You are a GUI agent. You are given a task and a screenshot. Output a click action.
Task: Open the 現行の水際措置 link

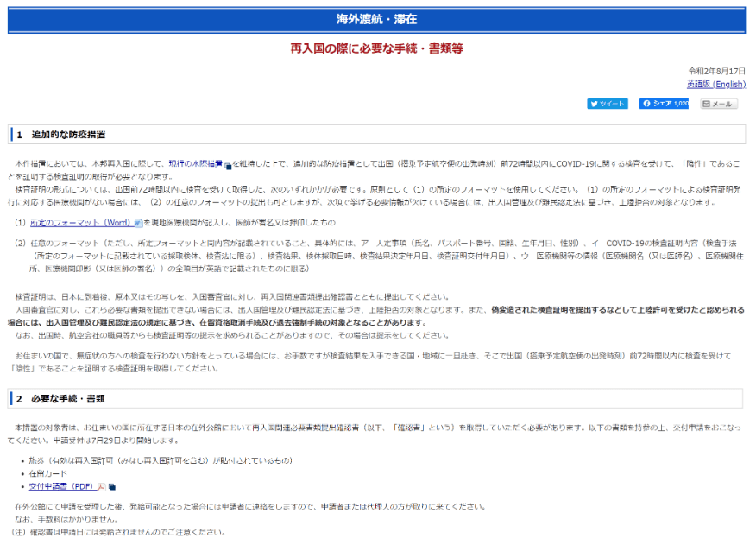coord(195,163)
